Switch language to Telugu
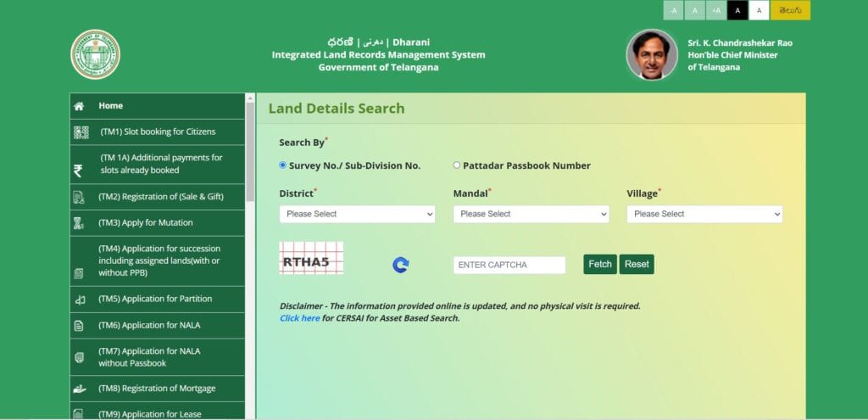Viewport: 868px width, 420px height. pyautogui.click(x=791, y=10)
